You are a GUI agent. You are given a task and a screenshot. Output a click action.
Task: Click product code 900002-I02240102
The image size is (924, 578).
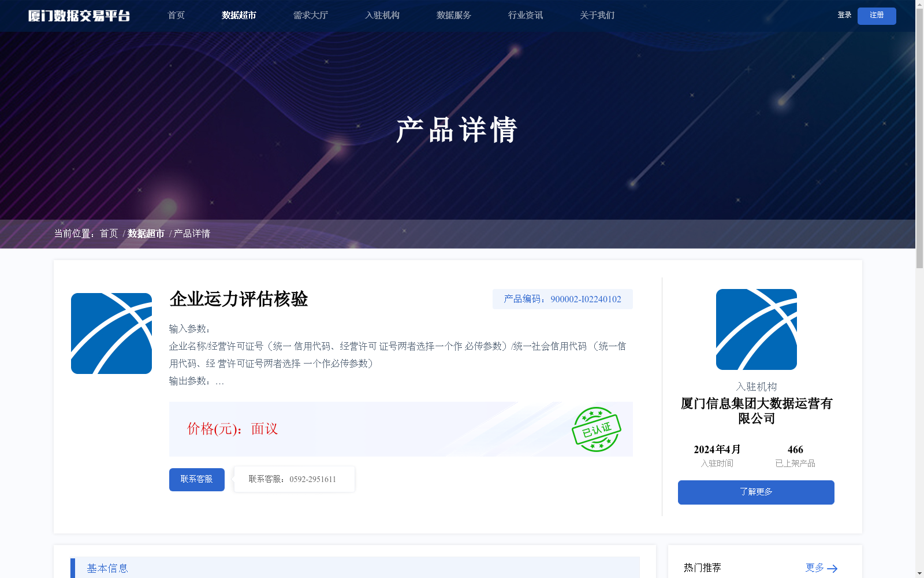pos(586,299)
